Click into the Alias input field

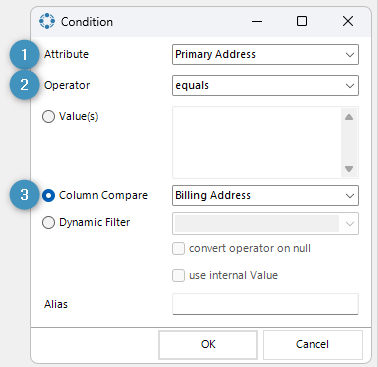pos(265,304)
